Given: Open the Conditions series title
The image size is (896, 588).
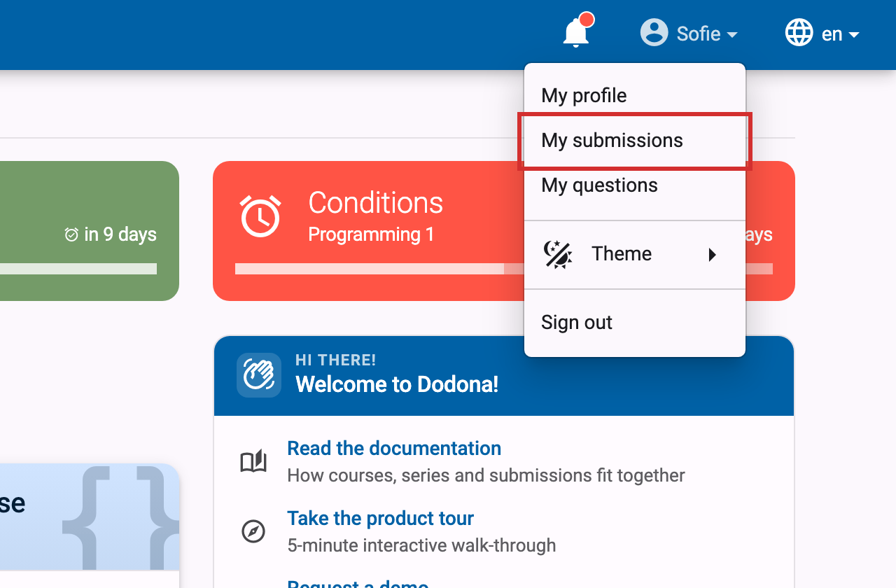Looking at the screenshot, I should tap(375, 203).
